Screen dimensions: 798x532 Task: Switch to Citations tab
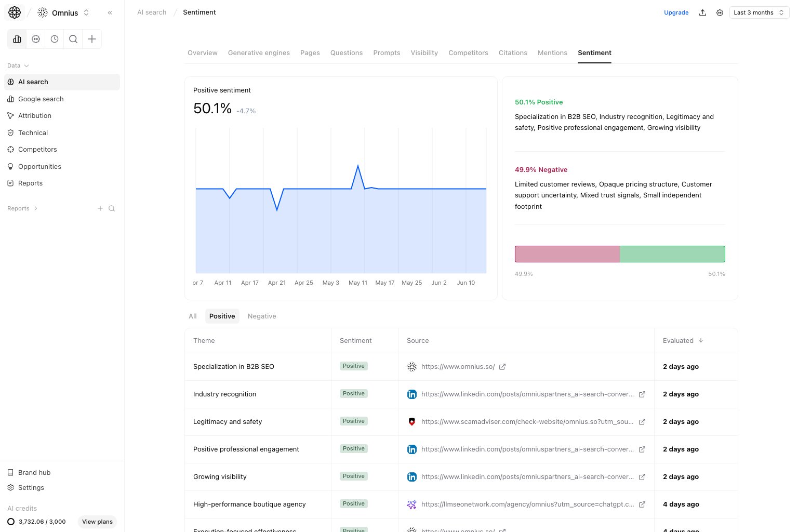(x=513, y=53)
